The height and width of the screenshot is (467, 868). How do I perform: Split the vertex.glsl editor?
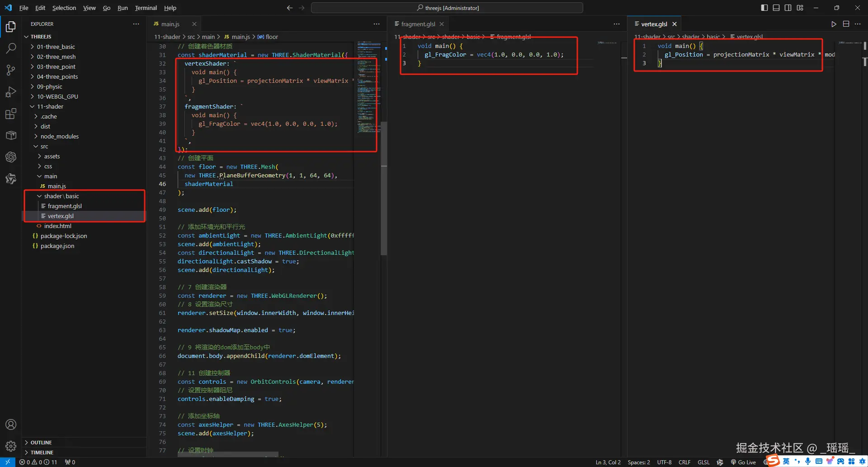(x=846, y=24)
